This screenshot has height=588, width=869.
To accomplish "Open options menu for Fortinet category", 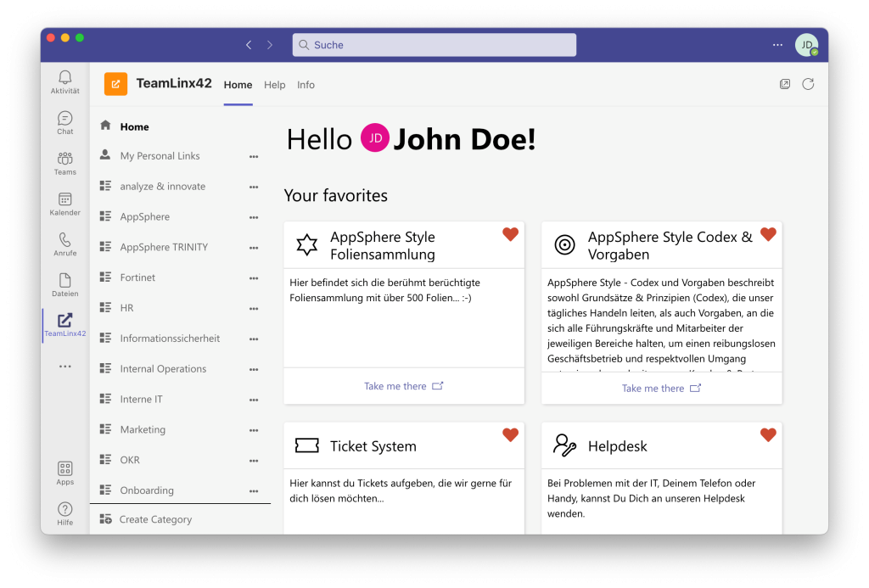I will 253,278.
